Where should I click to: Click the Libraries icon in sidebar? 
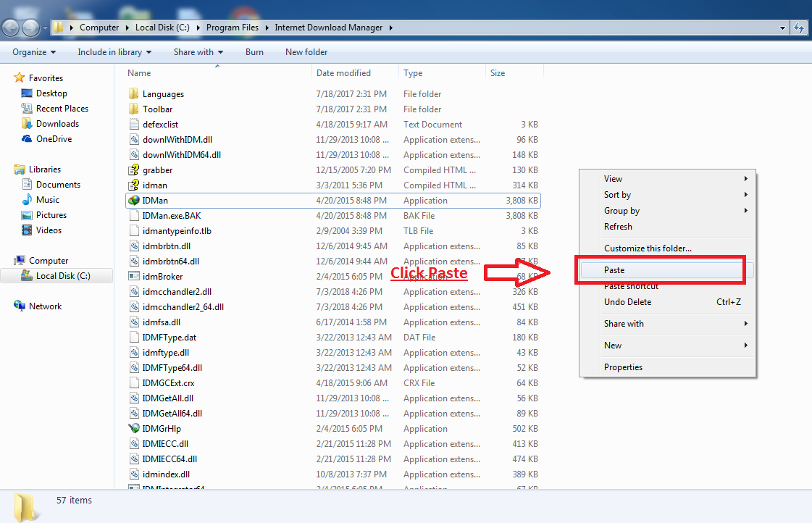[x=19, y=170]
